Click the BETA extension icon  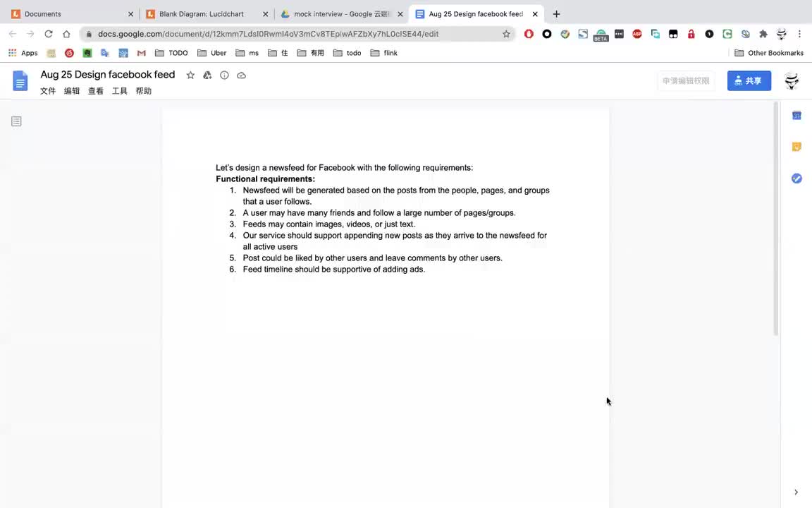point(601,35)
